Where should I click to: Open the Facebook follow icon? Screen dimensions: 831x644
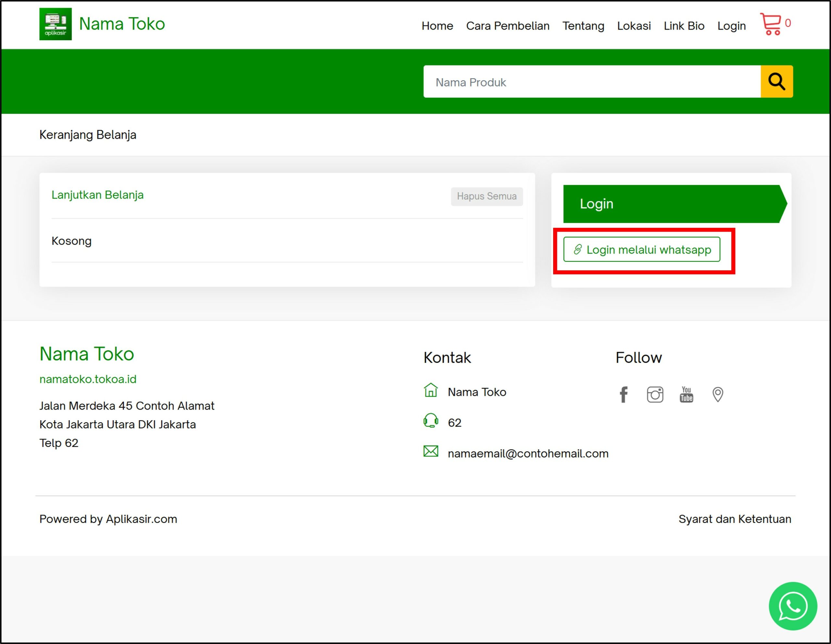623,395
